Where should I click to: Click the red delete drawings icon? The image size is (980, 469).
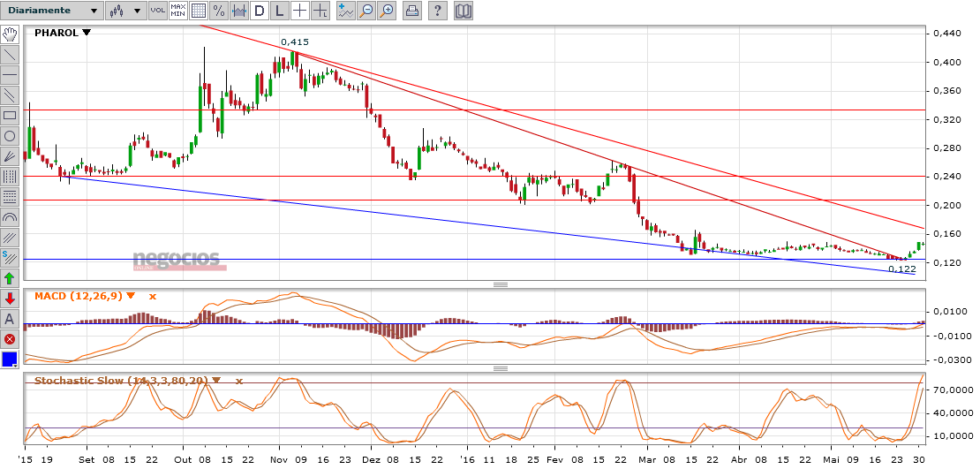coord(10,339)
